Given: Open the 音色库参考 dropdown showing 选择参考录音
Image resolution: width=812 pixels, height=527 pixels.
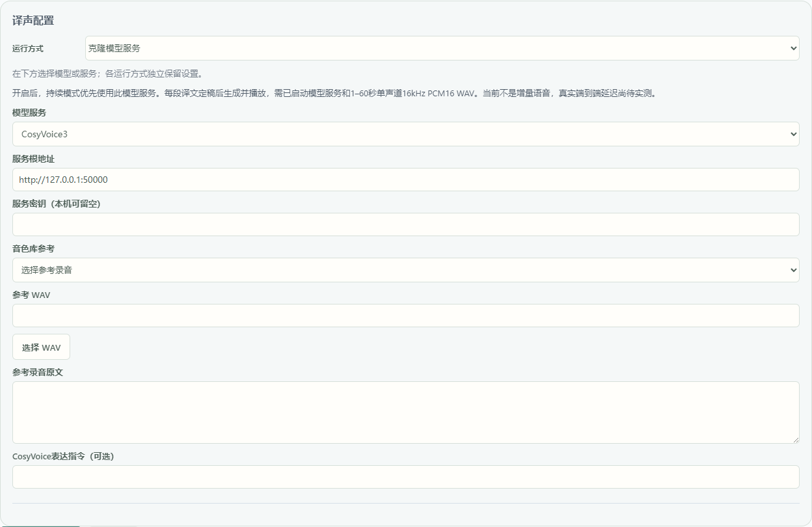Looking at the screenshot, I should (406, 270).
